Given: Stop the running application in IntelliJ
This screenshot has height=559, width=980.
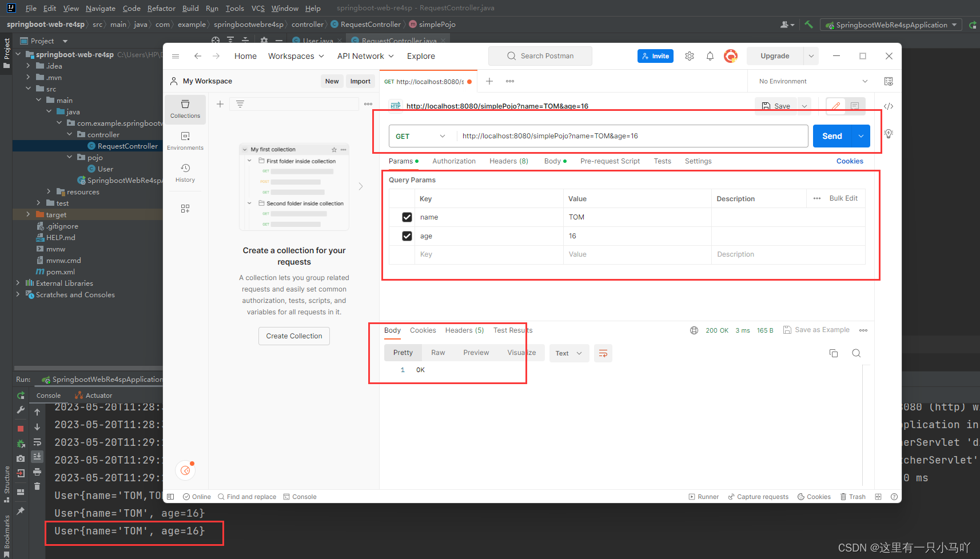Looking at the screenshot, I should 21,429.
